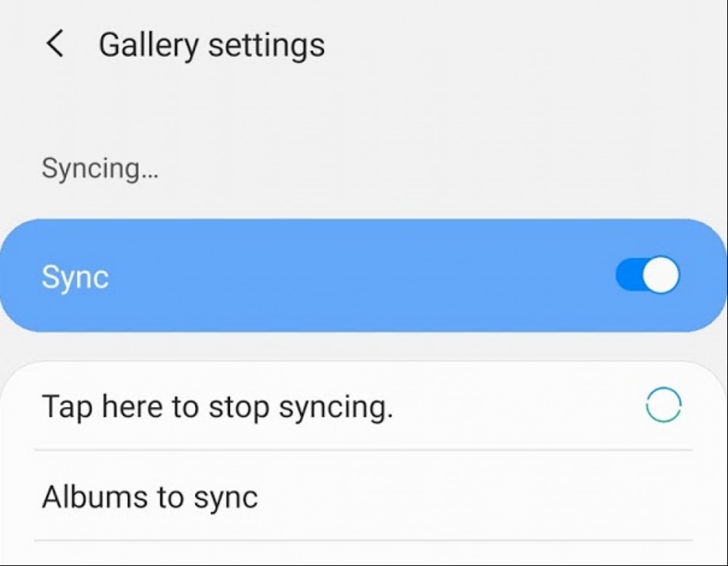Tap the word 'sync' after 'Albums to'

click(226, 498)
